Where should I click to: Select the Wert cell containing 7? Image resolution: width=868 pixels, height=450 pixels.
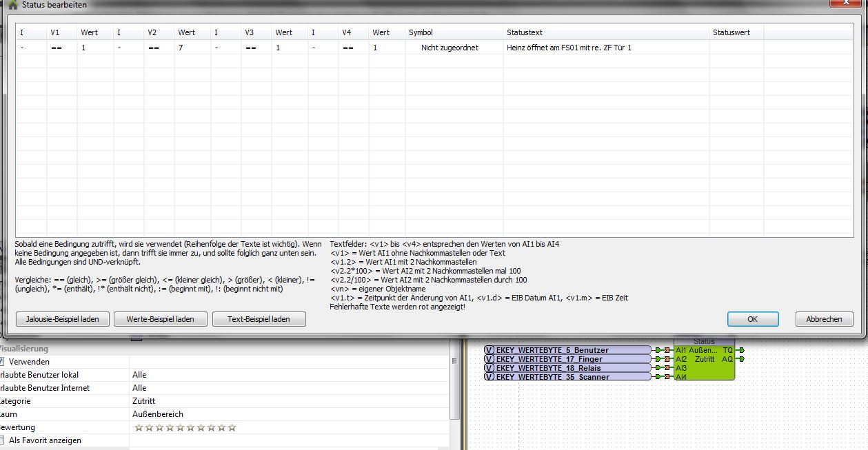(193, 48)
